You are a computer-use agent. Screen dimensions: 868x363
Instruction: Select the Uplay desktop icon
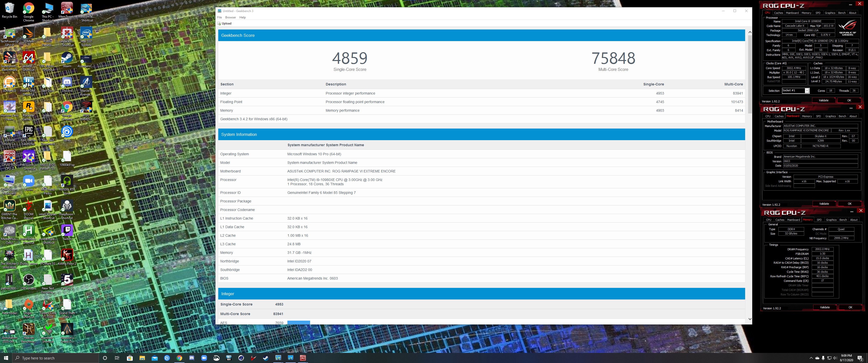coord(67,134)
